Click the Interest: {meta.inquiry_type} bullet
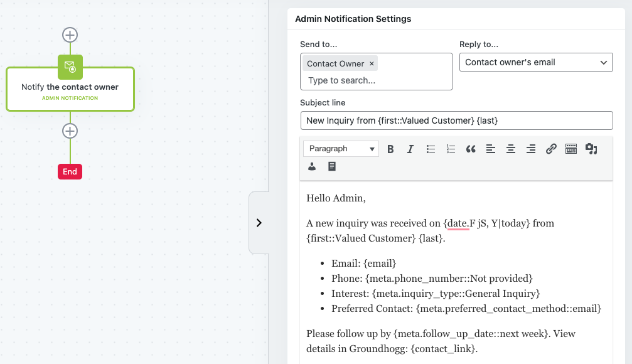632x364 pixels. [x=436, y=294]
